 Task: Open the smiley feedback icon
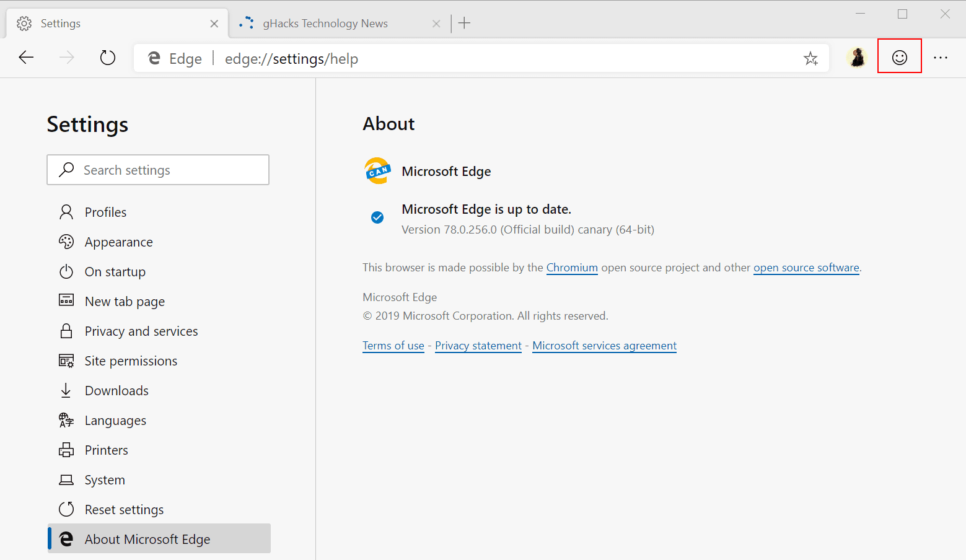tap(899, 56)
